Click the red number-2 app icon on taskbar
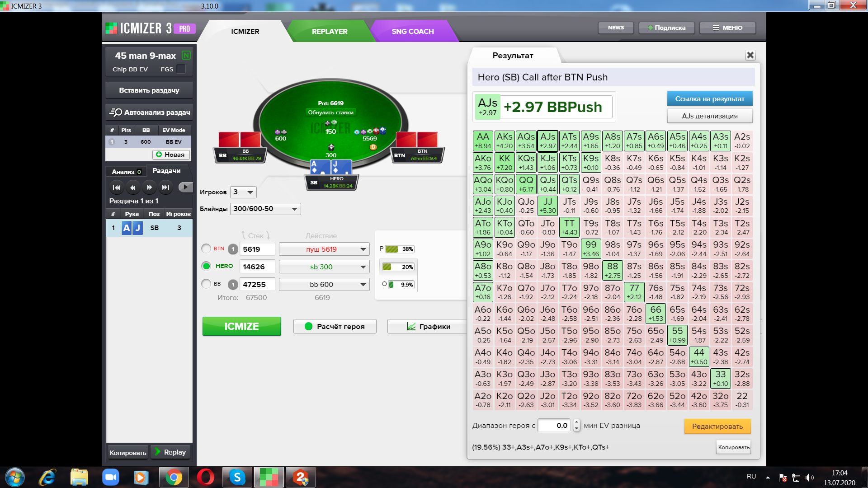The width and height of the screenshot is (868, 488). click(x=301, y=477)
